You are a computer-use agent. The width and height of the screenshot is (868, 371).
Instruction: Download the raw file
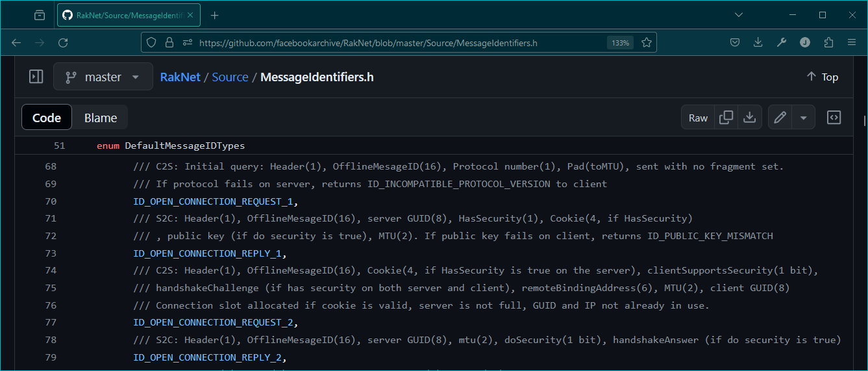(749, 118)
